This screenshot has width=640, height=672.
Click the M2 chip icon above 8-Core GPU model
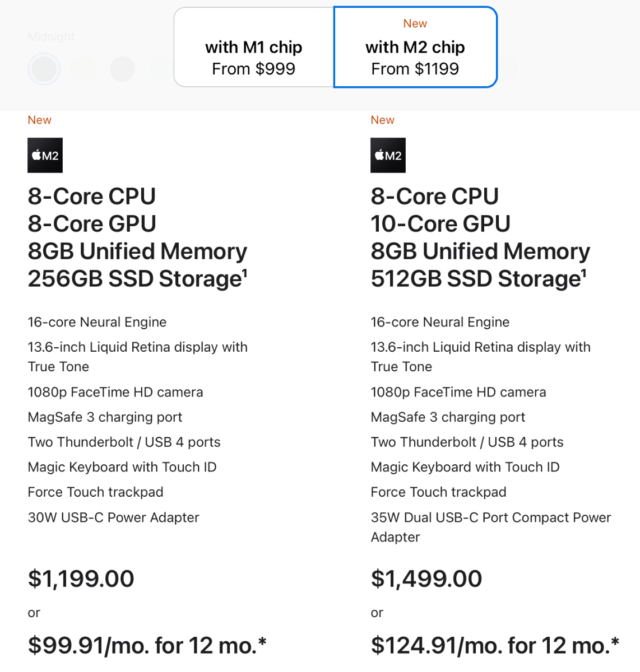coord(45,155)
